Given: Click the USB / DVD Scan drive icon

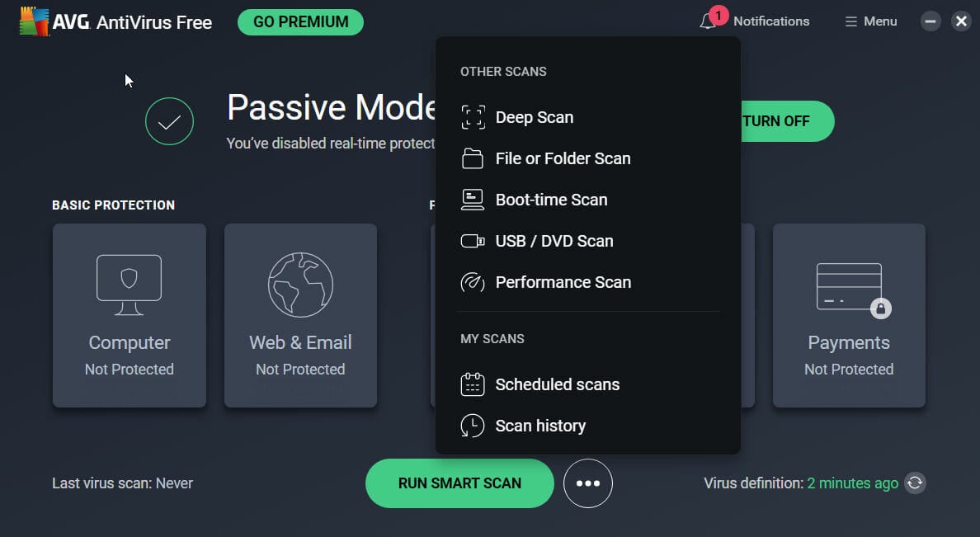Looking at the screenshot, I should tap(473, 241).
